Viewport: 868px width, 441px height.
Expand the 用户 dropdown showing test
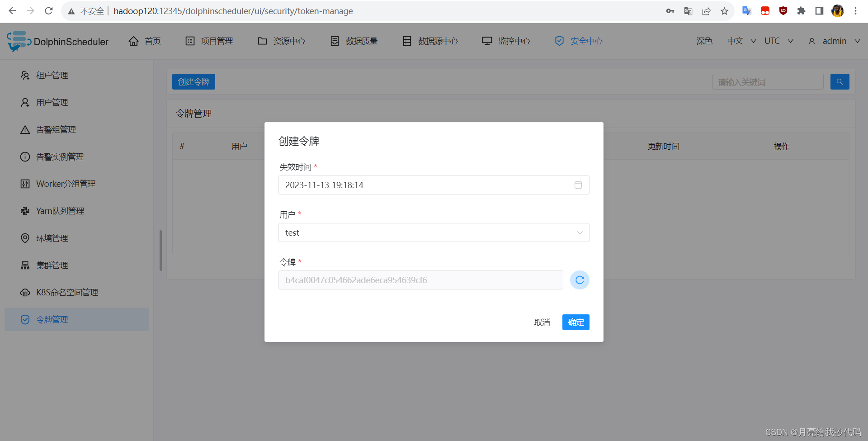pos(434,232)
